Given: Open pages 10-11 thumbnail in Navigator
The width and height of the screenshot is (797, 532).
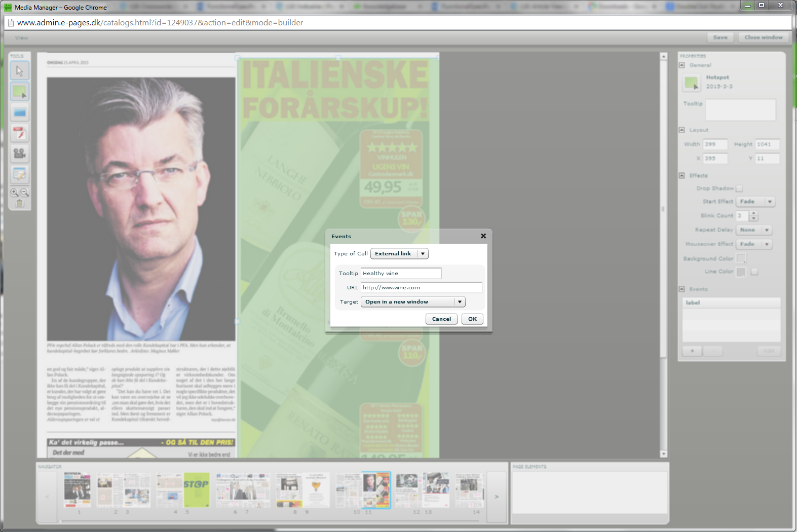Looking at the screenshot, I should coord(363,490).
